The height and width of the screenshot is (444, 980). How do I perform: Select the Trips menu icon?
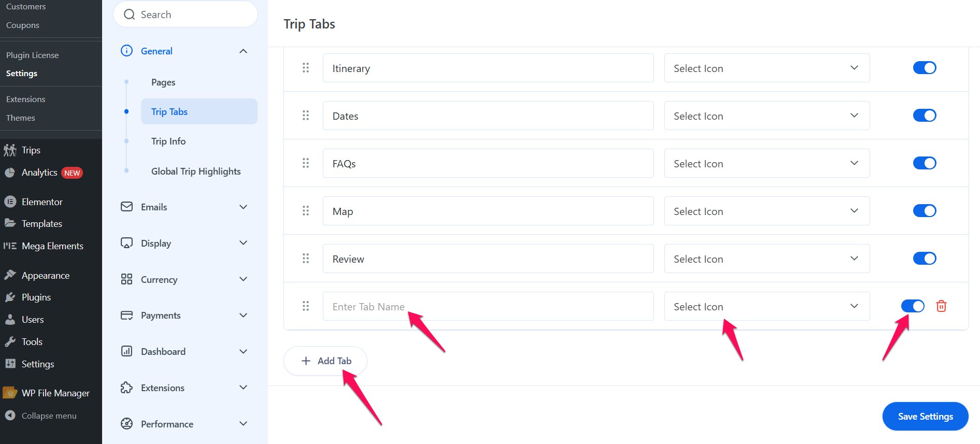[9, 150]
